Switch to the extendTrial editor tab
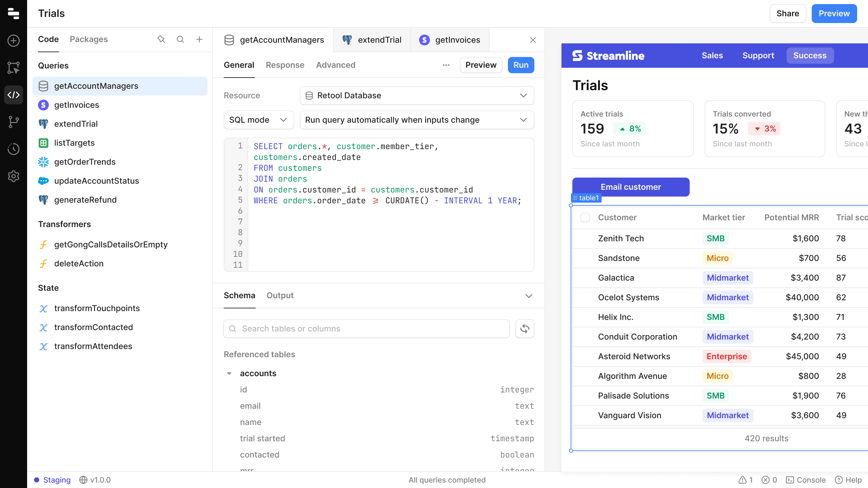This screenshot has height=488, width=868. (x=372, y=40)
